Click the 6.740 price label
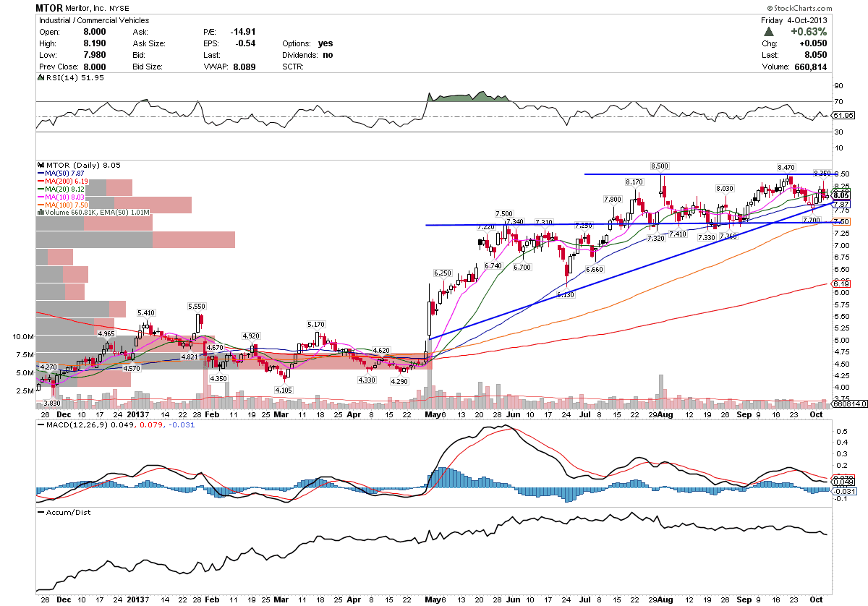The height and width of the screenshot is (606, 868). [493, 266]
